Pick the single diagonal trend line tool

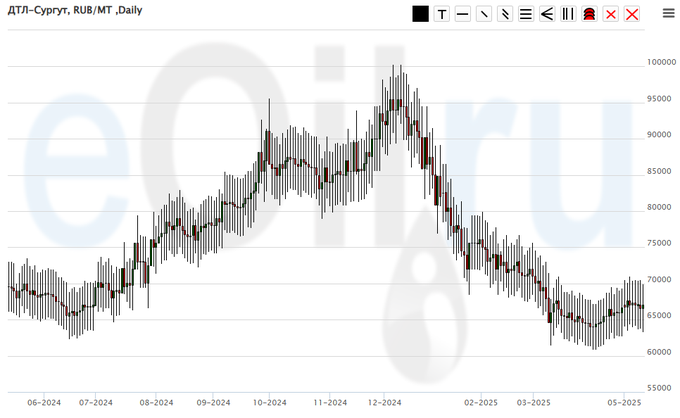click(x=484, y=14)
